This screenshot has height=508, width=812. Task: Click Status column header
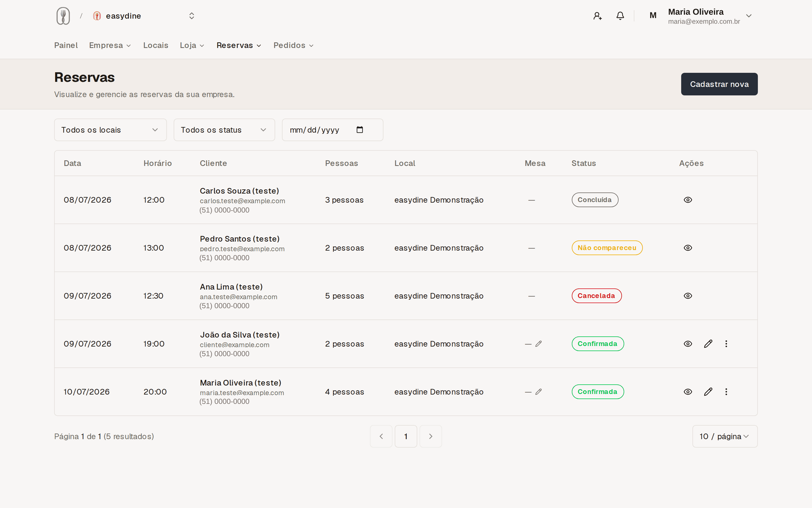click(584, 163)
